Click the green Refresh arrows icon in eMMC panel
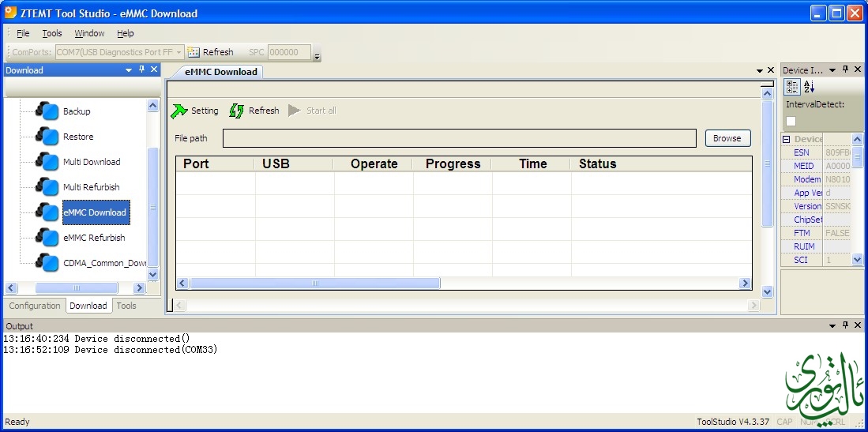This screenshot has height=432, width=868. (x=236, y=111)
